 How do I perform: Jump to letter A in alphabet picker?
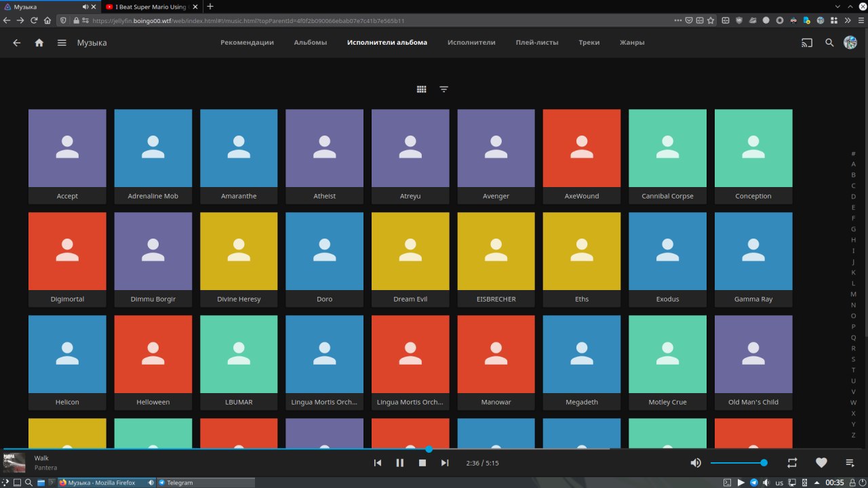point(853,164)
